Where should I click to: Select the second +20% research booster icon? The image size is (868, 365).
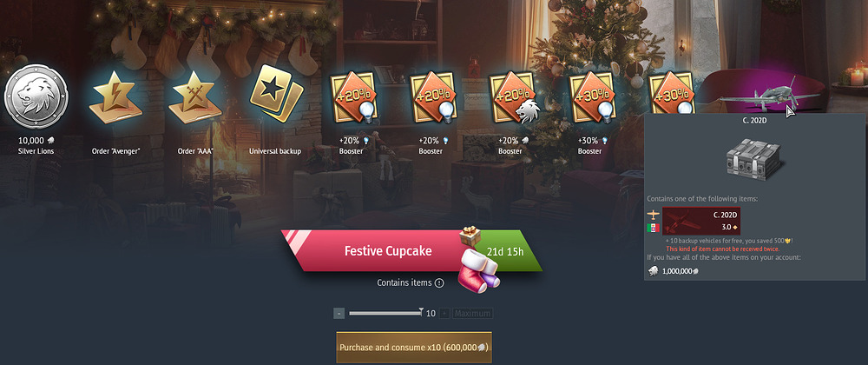tap(433, 97)
